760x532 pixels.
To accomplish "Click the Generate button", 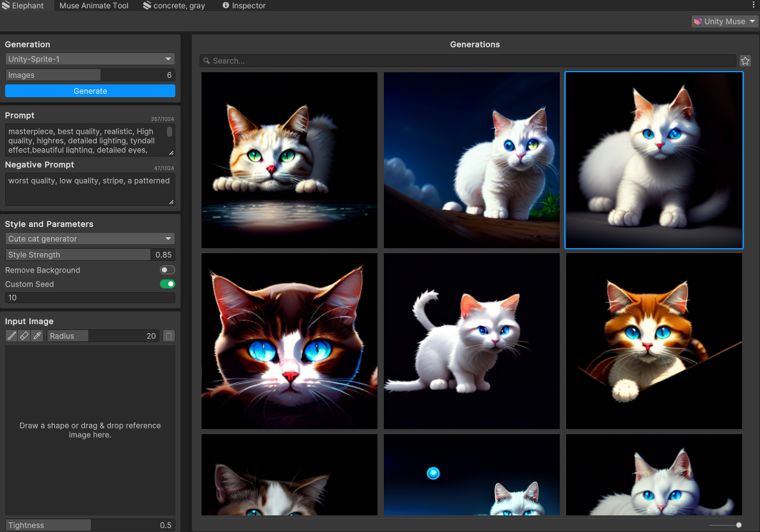I will (x=90, y=91).
